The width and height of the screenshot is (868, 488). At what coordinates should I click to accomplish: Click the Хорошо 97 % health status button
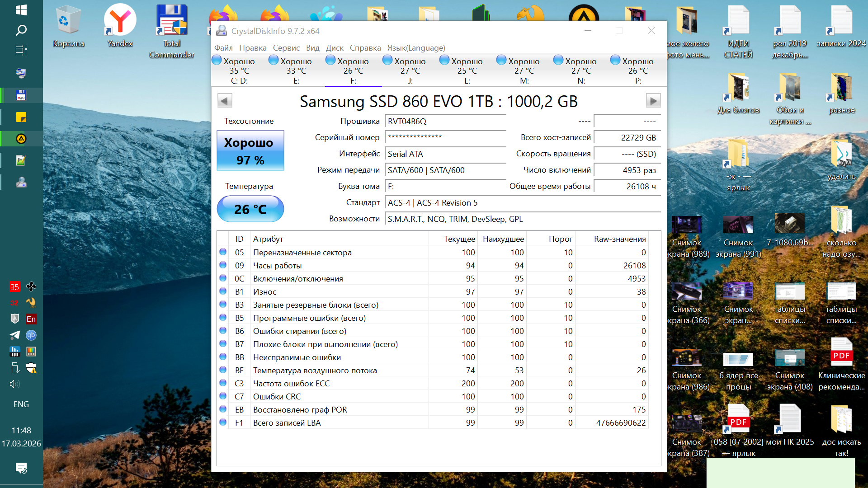[x=250, y=151]
